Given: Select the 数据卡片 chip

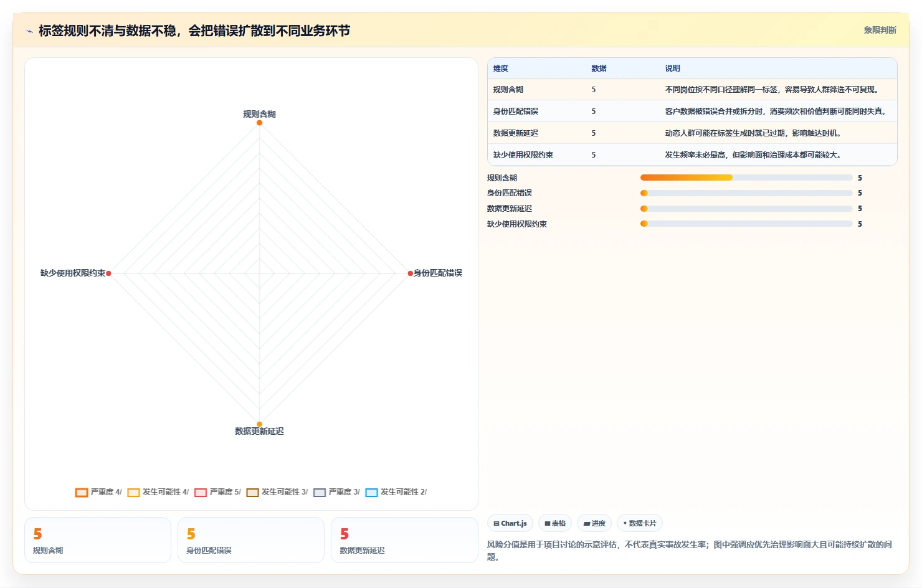Looking at the screenshot, I should 639,523.
